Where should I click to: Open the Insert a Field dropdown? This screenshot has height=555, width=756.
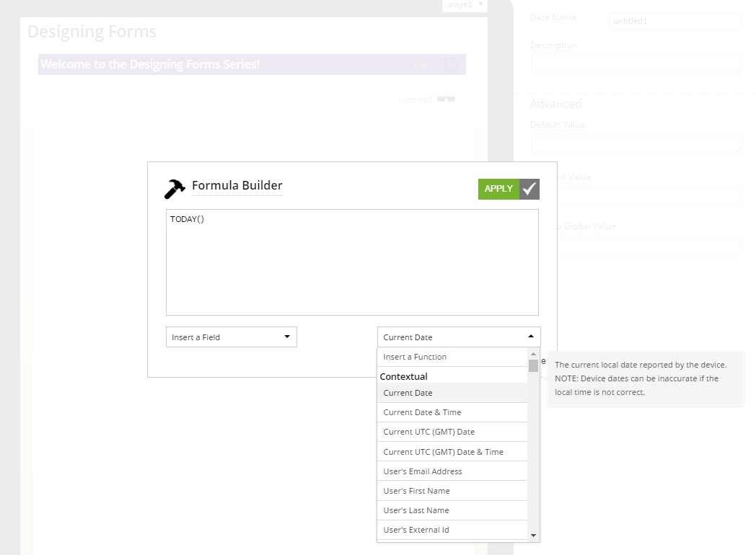click(231, 337)
